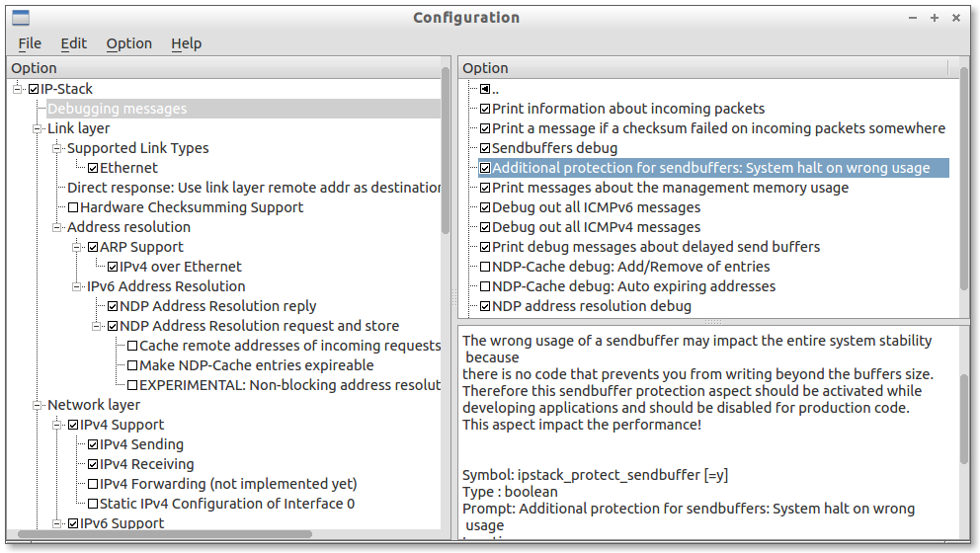This screenshot has height=553, width=980.
Task: Uncheck Debug out all ICMPv4 messages
Action: tap(485, 227)
